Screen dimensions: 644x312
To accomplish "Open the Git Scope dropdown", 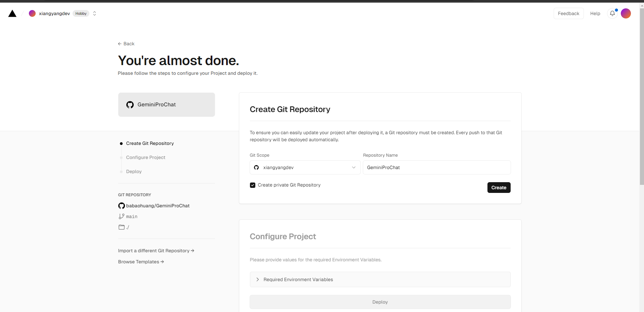I will 305,167.
